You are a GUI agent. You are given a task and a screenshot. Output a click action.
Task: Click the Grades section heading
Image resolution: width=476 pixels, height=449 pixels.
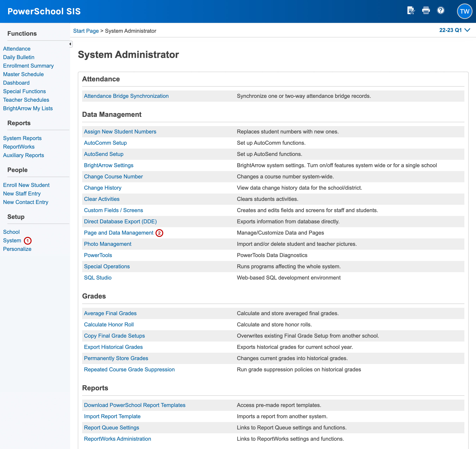pyautogui.click(x=94, y=296)
